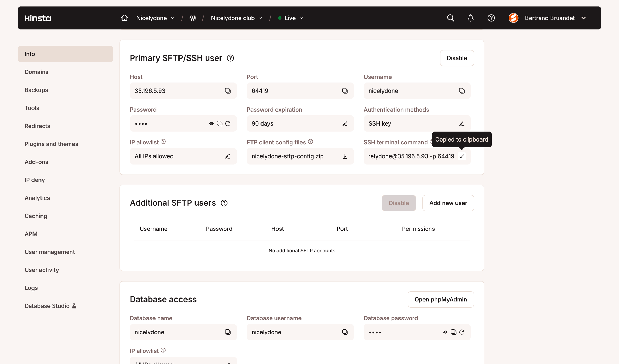Download nicelydone-sftp-config.zip

click(345, 156)
